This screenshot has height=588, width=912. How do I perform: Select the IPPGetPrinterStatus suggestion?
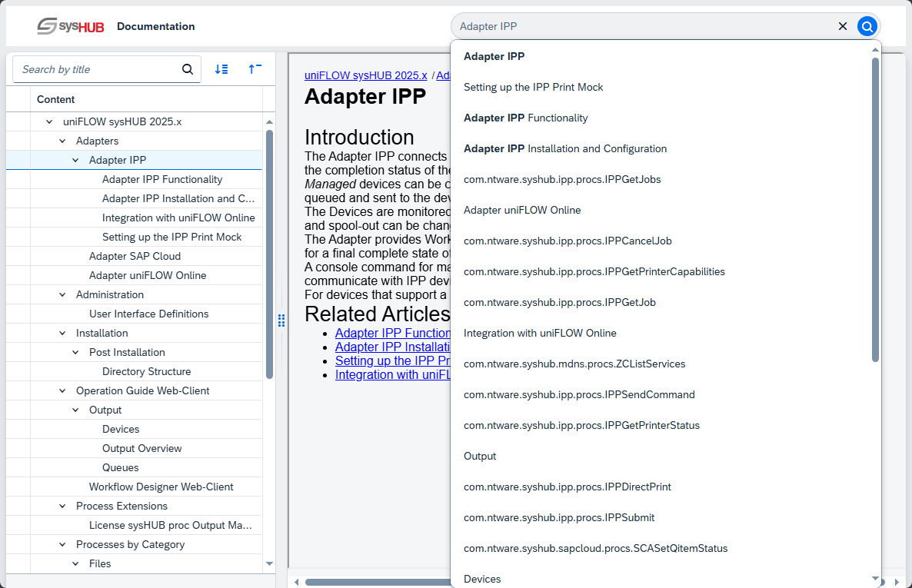(x=661, y=425)
